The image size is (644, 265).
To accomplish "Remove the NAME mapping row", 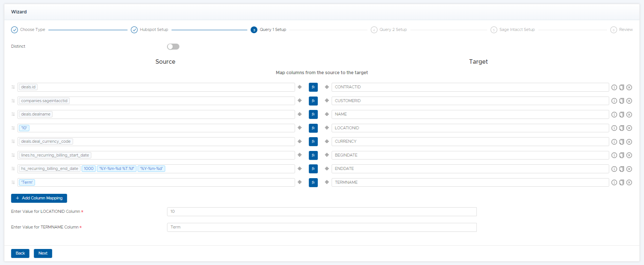I will pos(629,114).
